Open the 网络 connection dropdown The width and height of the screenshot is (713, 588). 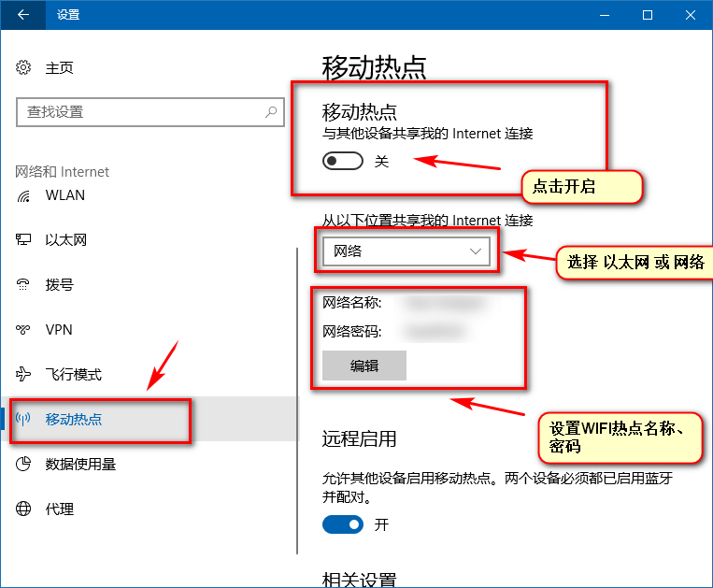click(x=406, y=251)
